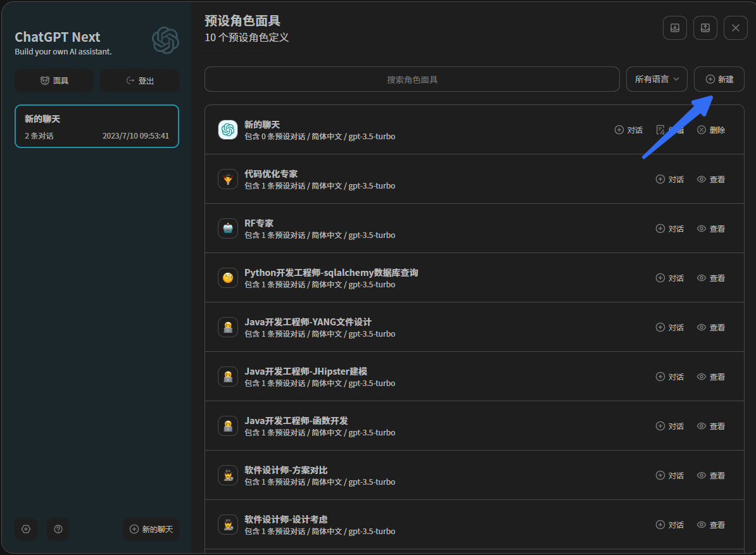Click the download masks icon in header
Screen dimensions: 756x555
click(x=674, y=28)
